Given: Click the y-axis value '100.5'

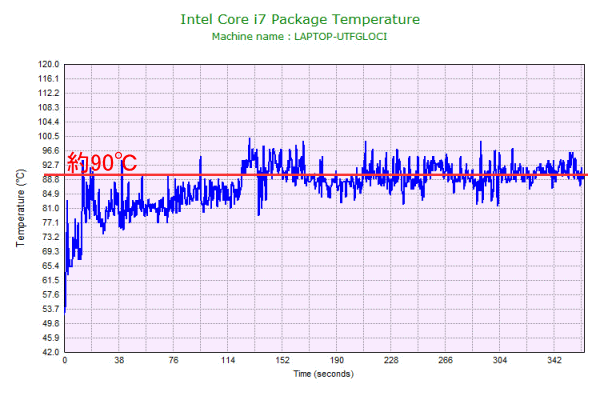Looking at the screenshot, I should tap(49, 136).
